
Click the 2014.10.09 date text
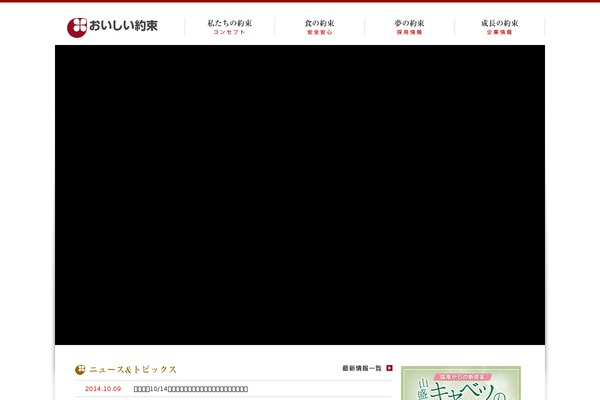(x=103, y=389)
